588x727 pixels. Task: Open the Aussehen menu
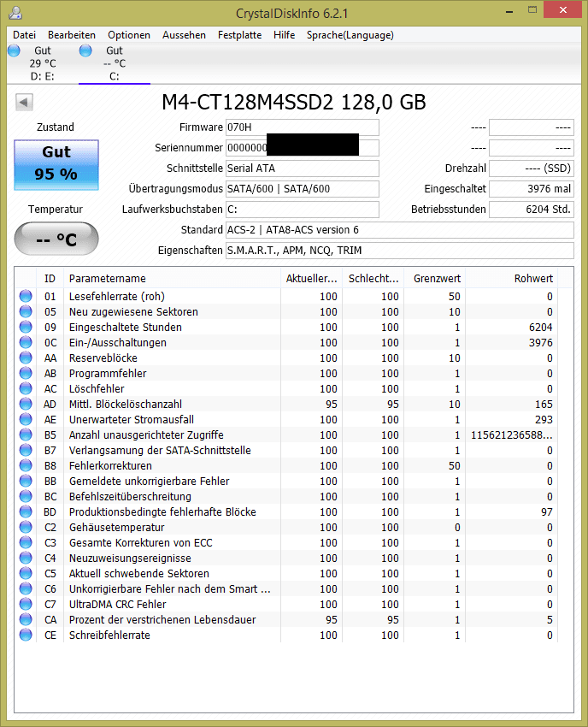click(184, 35)
